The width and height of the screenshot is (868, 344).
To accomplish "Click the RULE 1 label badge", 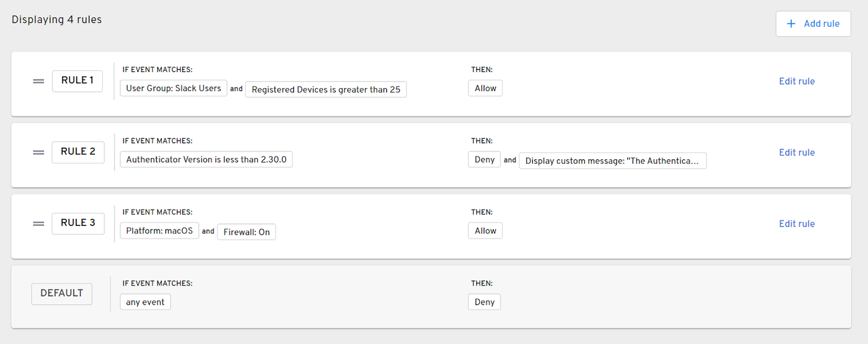I will pyautogui.click(x=78, y=80).
